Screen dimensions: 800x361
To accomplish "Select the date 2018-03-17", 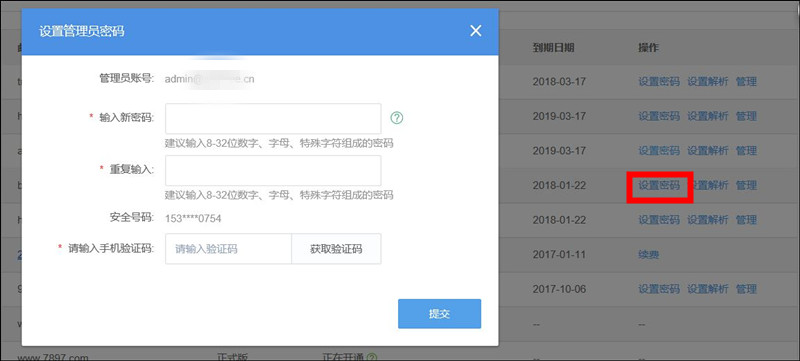I will 559,82.
